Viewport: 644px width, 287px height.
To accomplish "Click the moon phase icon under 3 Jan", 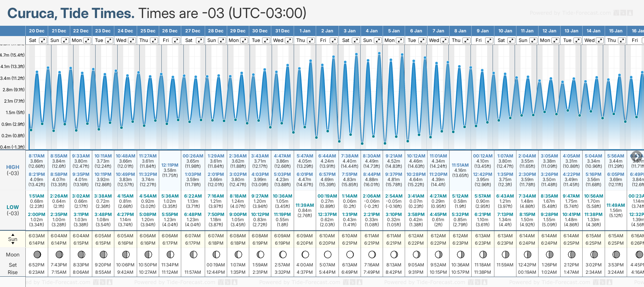I will pos(350,255).
